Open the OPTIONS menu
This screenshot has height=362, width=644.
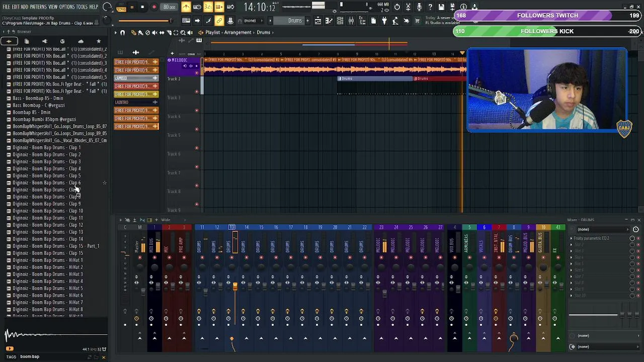click(x=67, y=7)
